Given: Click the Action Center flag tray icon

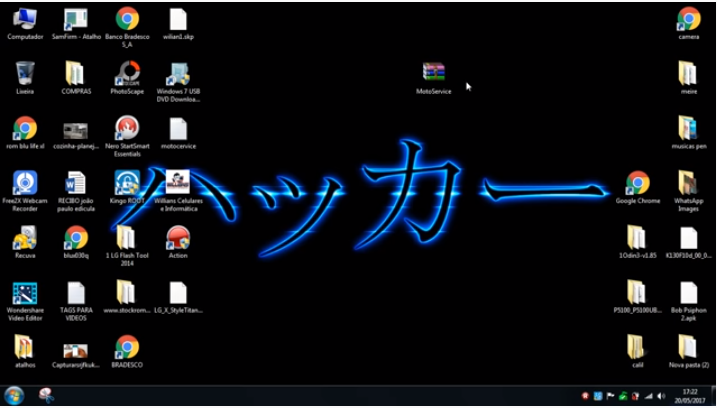Looking at the screenshot, I should tap(610, 396).
